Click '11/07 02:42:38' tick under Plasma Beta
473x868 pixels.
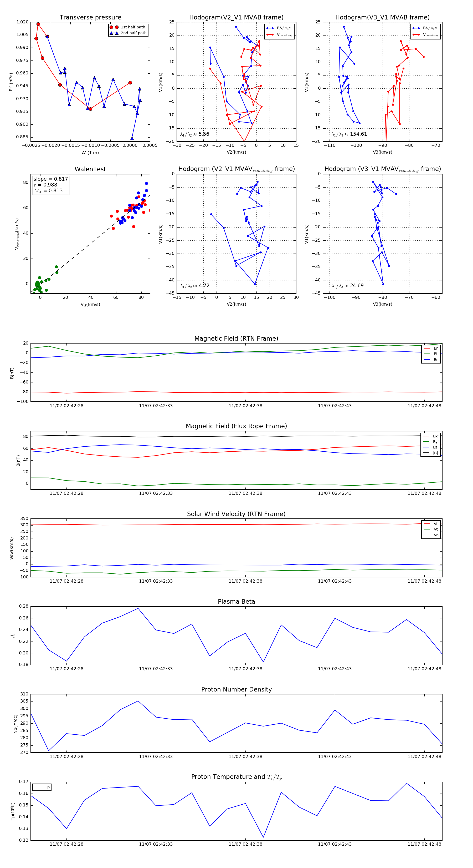pos(245,669)
